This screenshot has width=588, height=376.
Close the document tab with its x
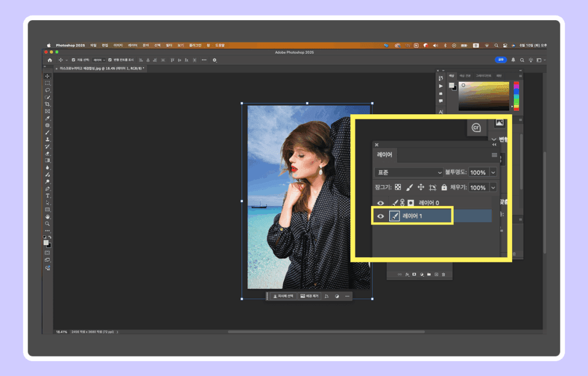tap(57, 69)
